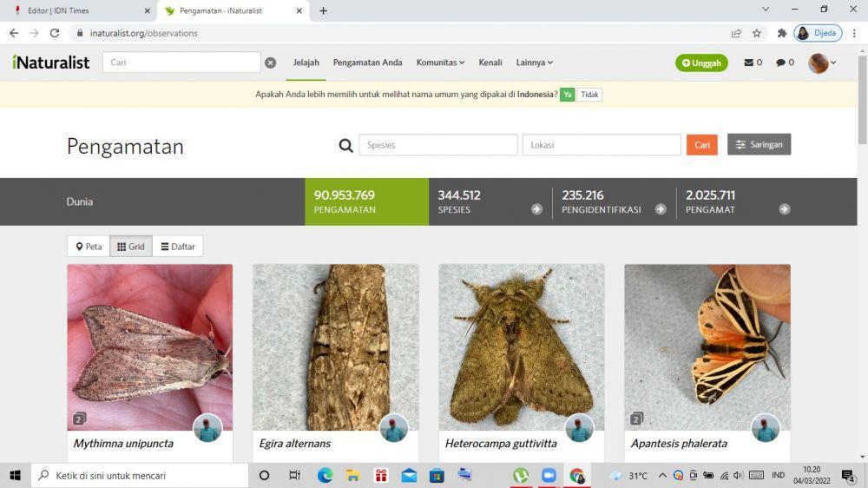Open the Heterocampa guttivitta moth photo

(x=522, y=347)
